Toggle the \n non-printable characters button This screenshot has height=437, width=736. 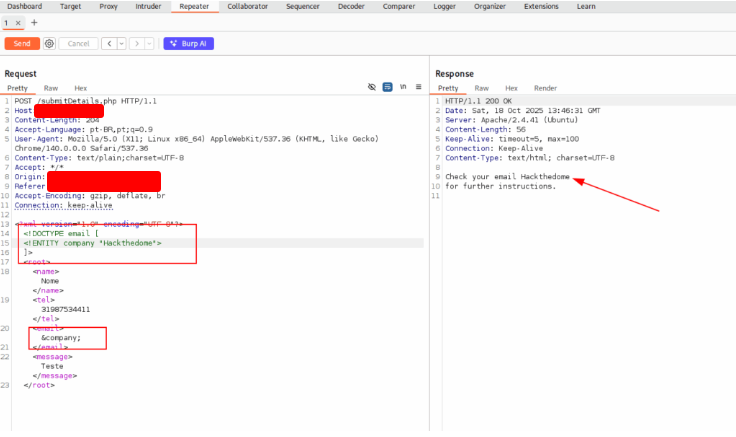coord(403,88)
